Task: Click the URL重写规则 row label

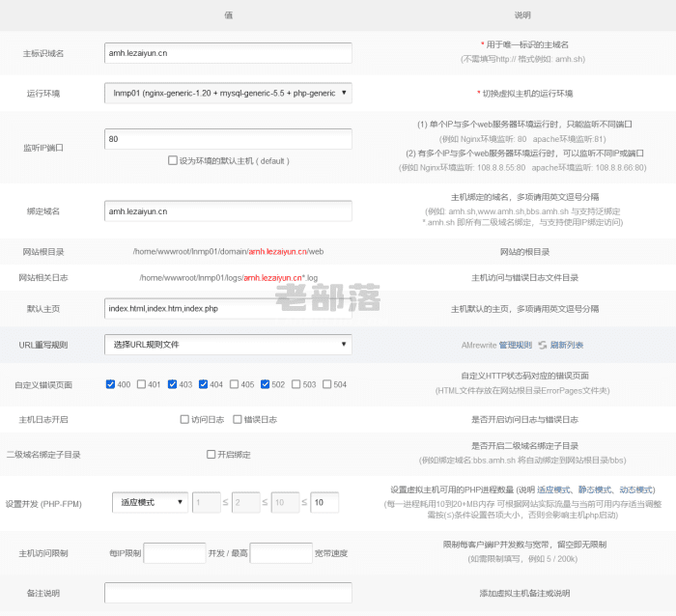Action: 43,345
